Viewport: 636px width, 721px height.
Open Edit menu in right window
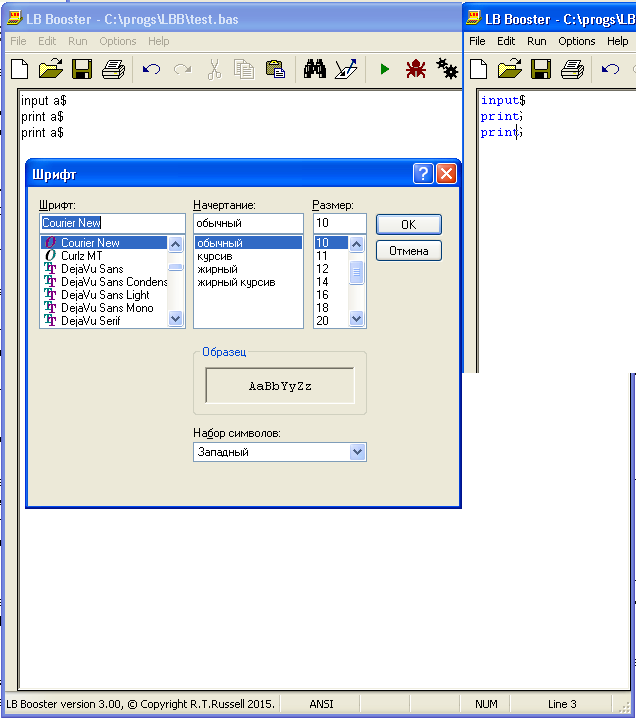[x=506, y=41]
